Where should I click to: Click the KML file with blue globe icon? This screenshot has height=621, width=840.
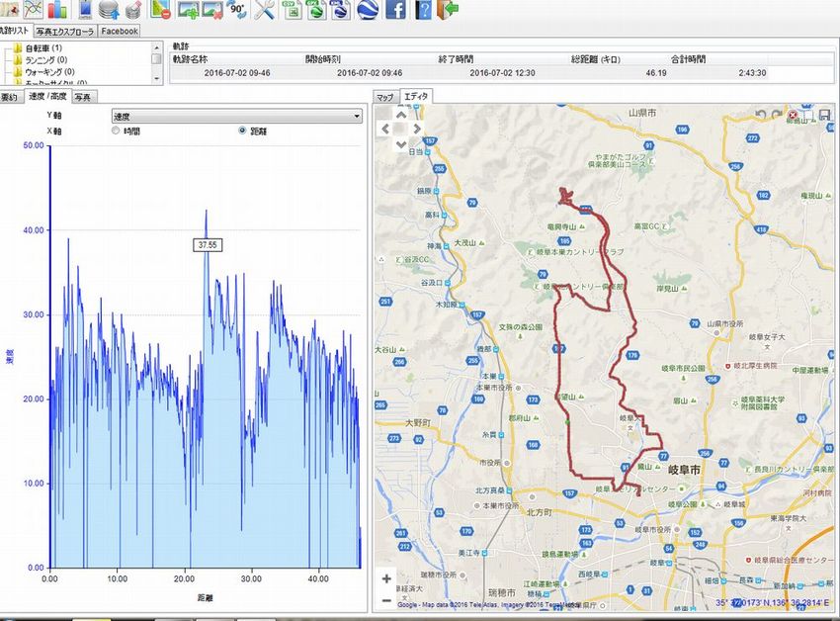pyautogui.click(x=341, y=9)
